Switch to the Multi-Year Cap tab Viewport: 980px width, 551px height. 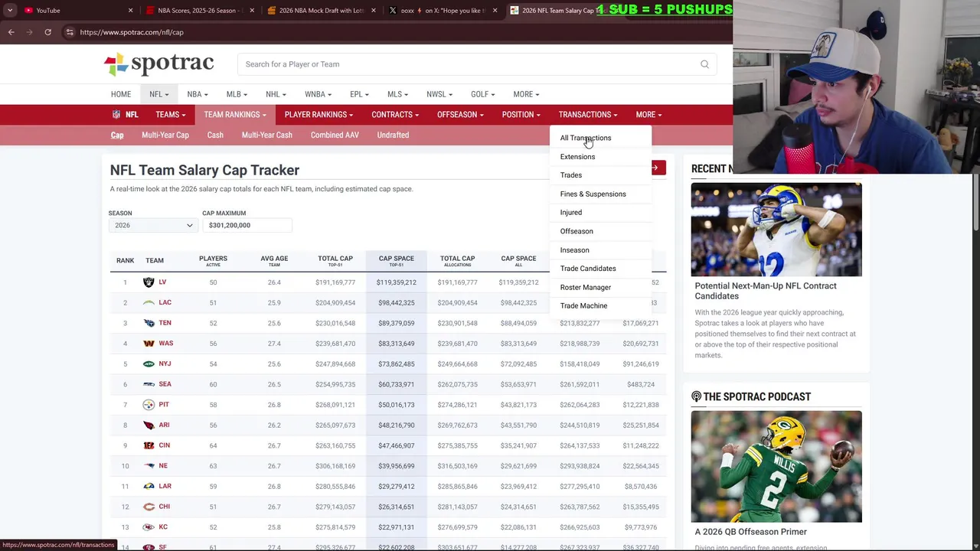point(165,135)
